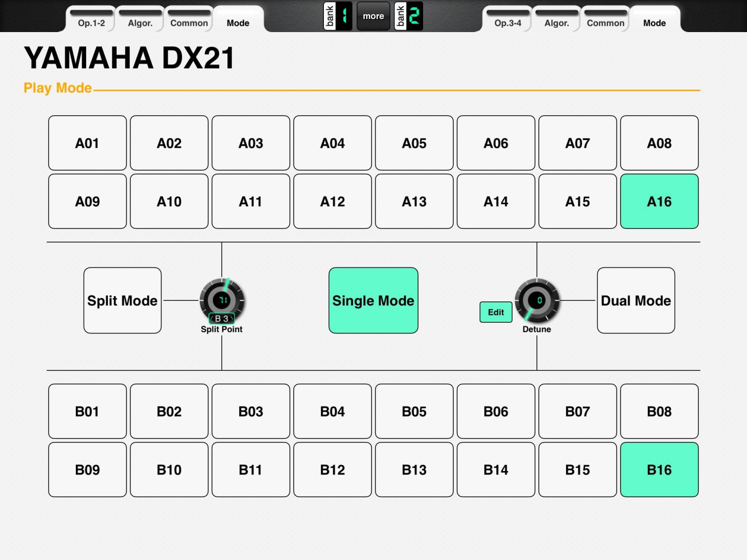Select bank 2 indicator
This screenshot has height=560, width=747.
[408, 16]
